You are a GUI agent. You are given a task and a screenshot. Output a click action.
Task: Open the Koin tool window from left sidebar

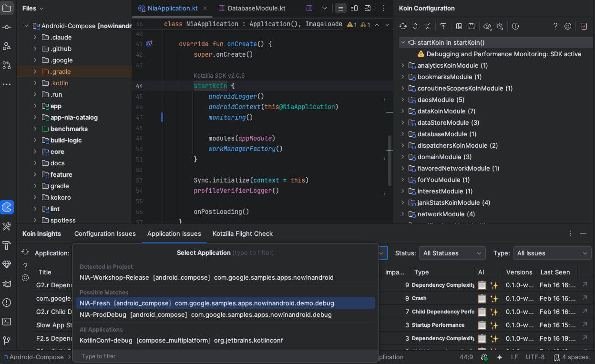tap(7, 207)
